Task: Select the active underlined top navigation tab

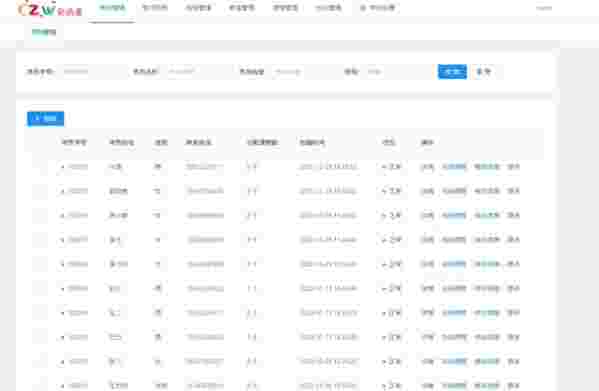Action: 112,8
